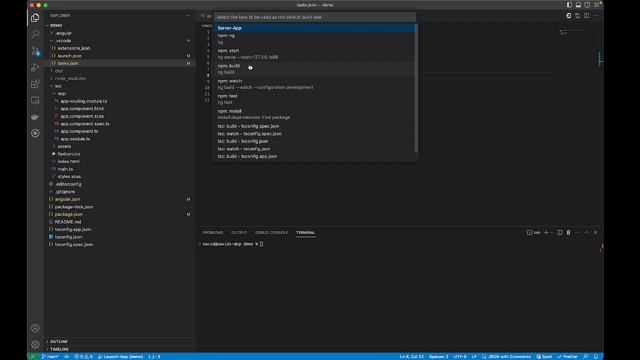Close the bottom panel
Image resolution: width=640 pixels, height=360 pixels.
596,233
